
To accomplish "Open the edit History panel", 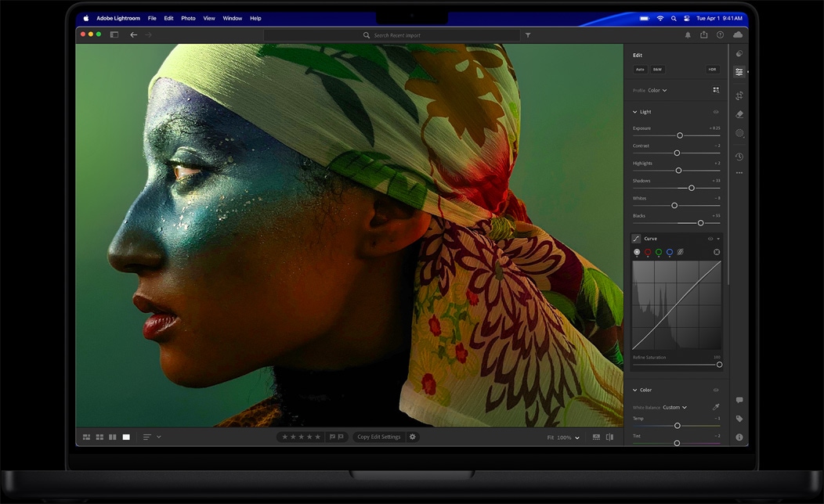I will click(739, 157).
